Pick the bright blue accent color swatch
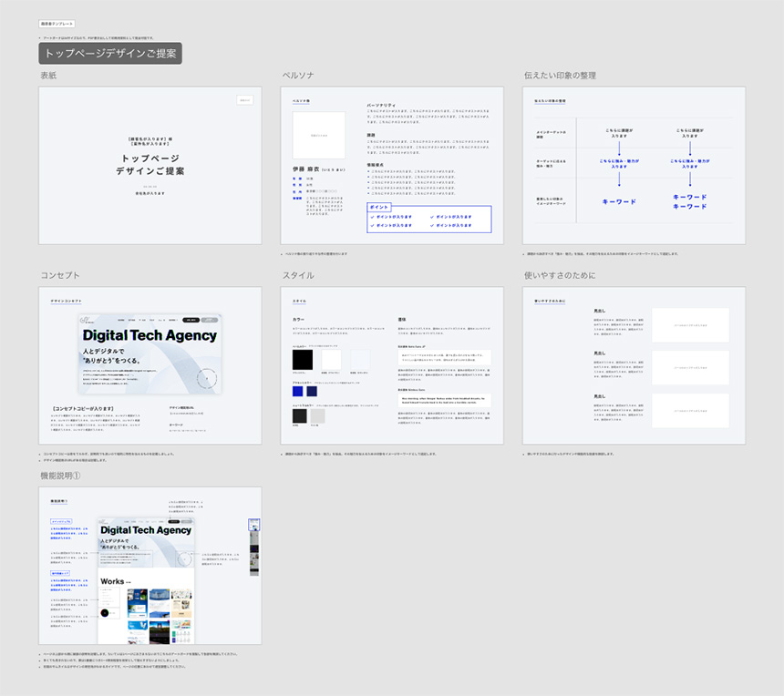 298,391
